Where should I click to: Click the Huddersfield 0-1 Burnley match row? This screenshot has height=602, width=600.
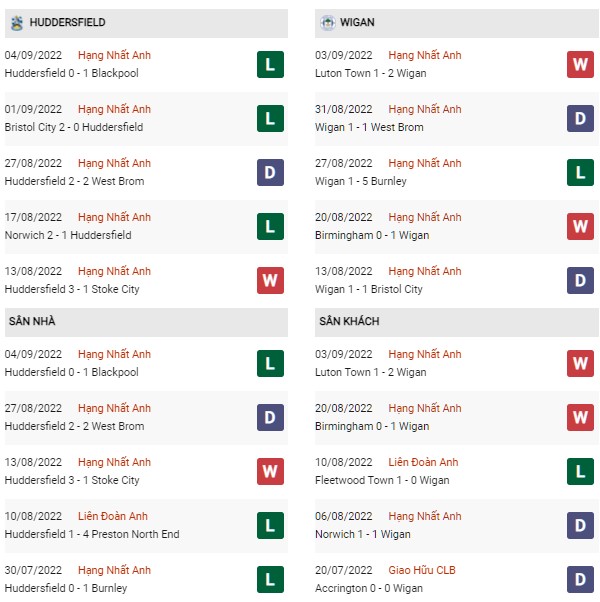[146, 579]
